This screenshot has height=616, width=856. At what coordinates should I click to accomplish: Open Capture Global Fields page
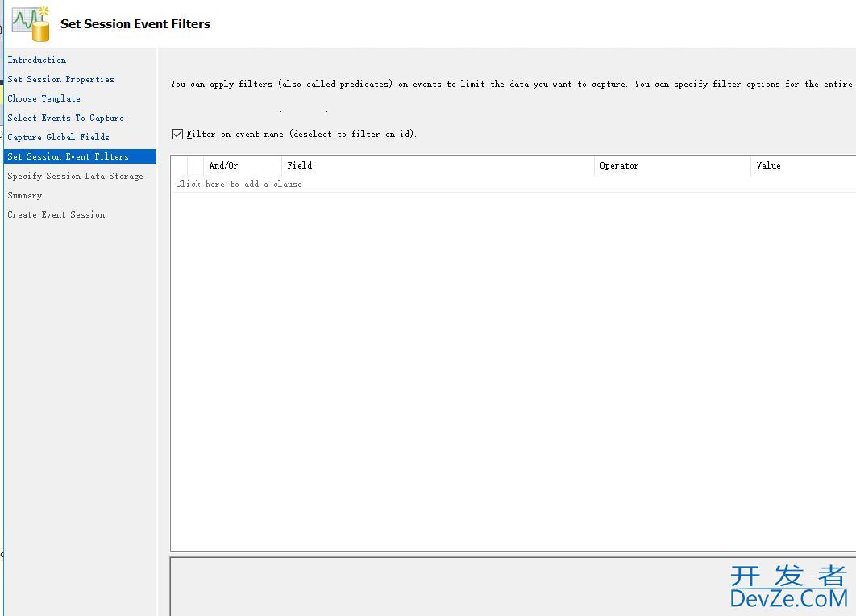[58, 137]
